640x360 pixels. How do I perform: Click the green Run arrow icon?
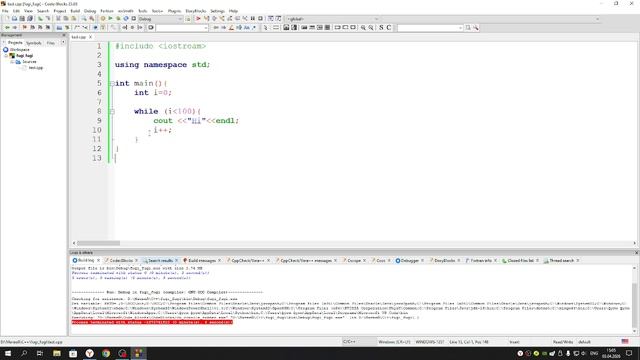click(x=110, y=19)
